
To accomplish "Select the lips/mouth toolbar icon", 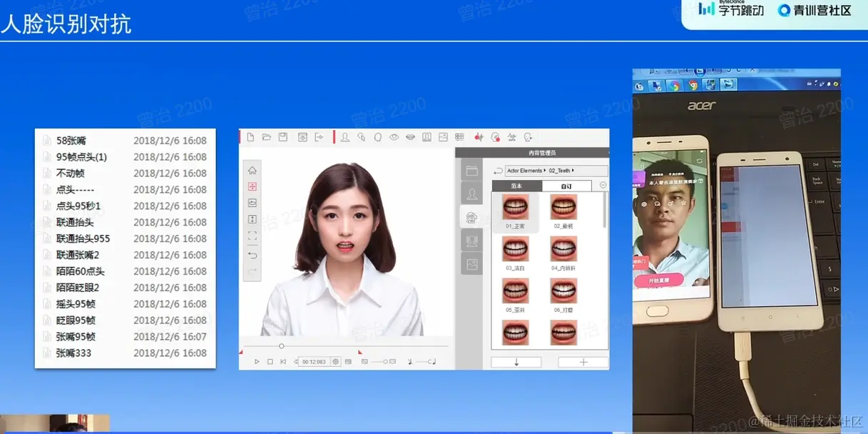I will 410,136.
